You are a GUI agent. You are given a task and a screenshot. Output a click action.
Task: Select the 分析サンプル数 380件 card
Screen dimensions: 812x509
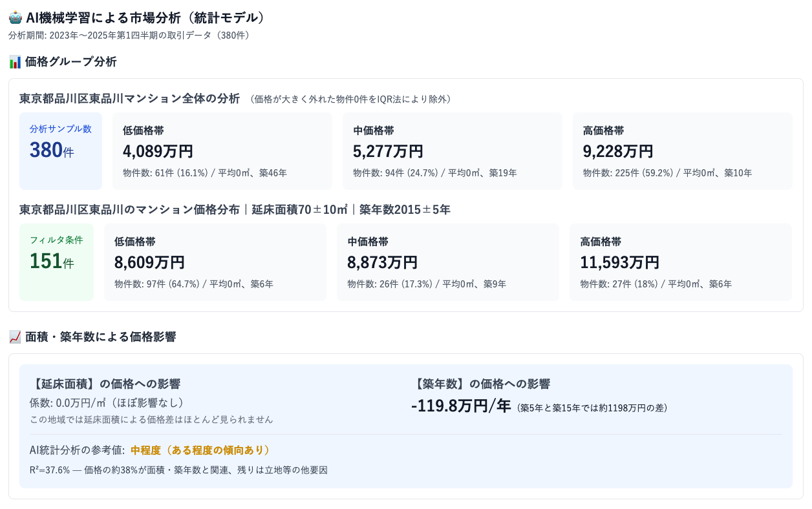point(61,151)
